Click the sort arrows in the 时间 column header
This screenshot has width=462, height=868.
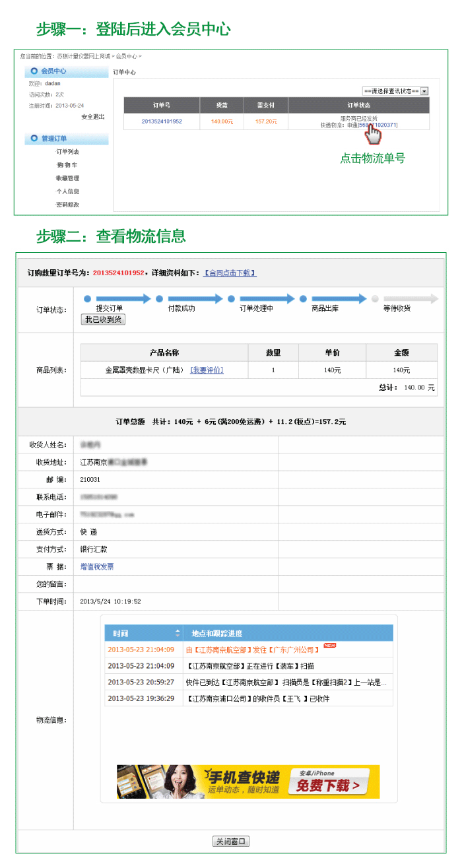(177, 633)
